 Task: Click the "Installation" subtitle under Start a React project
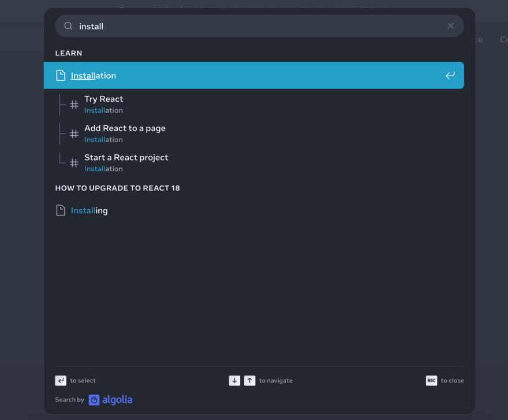click(104, 169)
